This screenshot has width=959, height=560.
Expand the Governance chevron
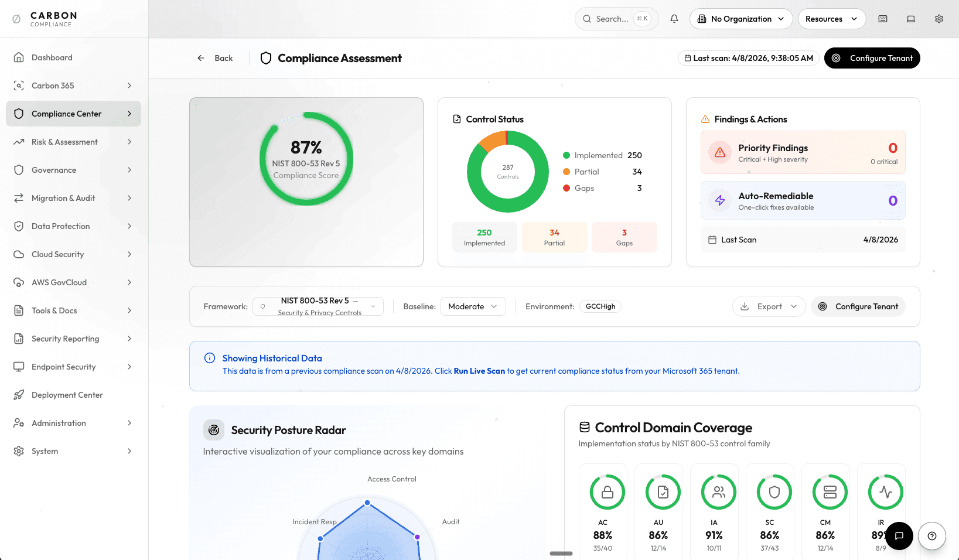coord(129,170)
